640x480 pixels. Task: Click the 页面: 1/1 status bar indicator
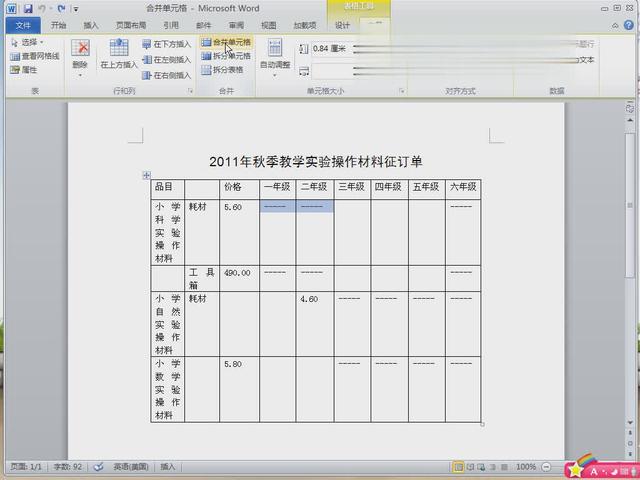pos(26,467)
